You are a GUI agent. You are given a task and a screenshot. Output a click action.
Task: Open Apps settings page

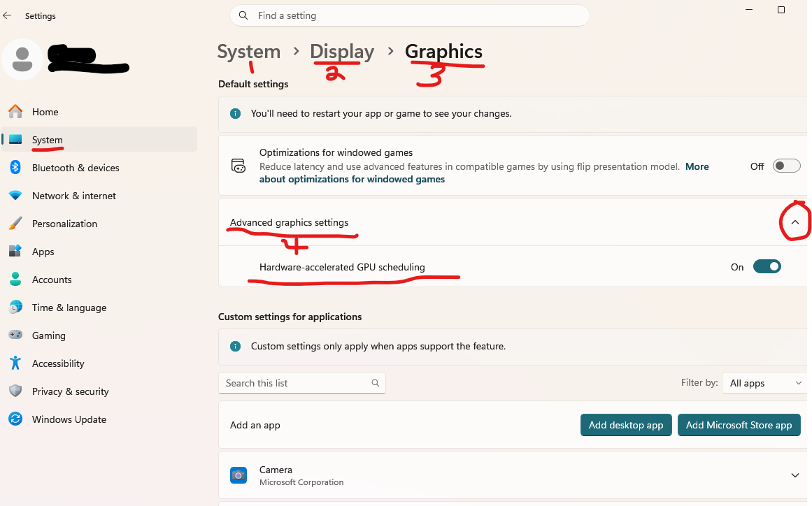99,252
